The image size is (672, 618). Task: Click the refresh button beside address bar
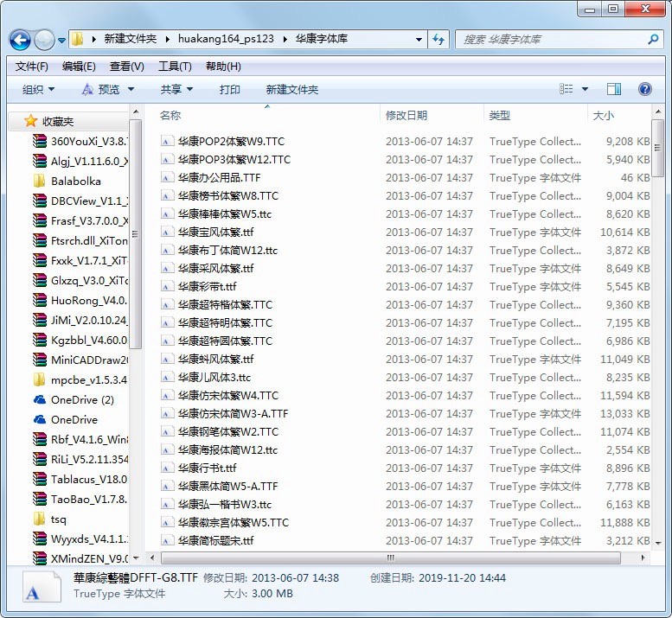(x=438, y=40)
